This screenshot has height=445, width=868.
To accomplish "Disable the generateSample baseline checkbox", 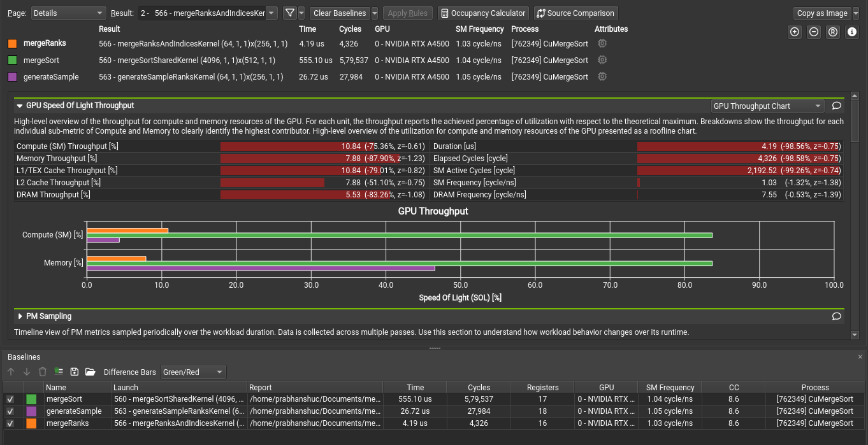I will (10, 411).
